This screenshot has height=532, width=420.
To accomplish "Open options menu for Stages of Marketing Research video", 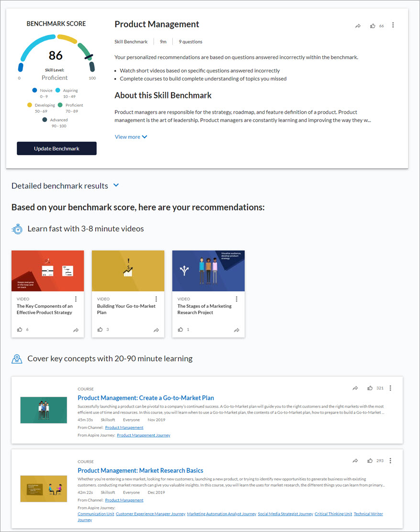I will pos(236,299).
